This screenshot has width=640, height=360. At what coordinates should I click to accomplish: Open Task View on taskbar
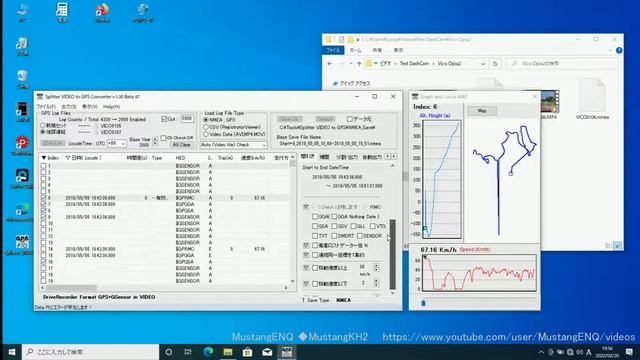[x=188, y=352]
